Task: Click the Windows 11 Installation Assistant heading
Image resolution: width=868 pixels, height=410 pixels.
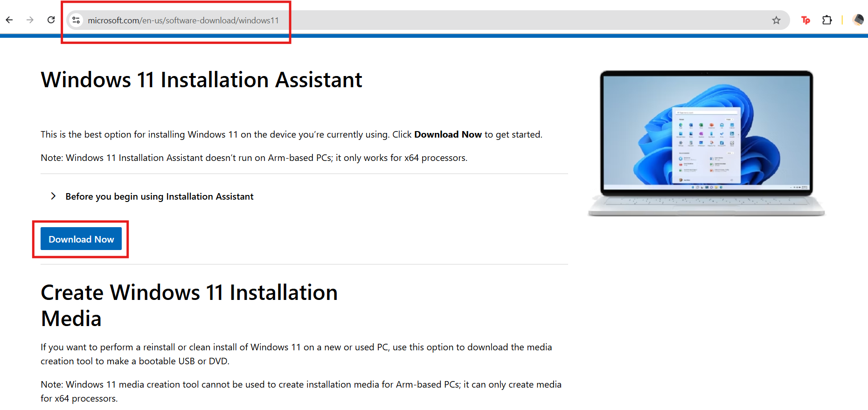Action: coord(201,80)
